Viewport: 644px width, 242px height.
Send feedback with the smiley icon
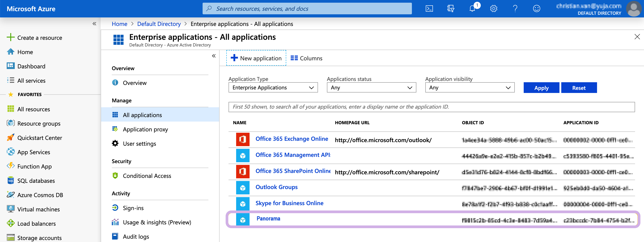(536, 9)
